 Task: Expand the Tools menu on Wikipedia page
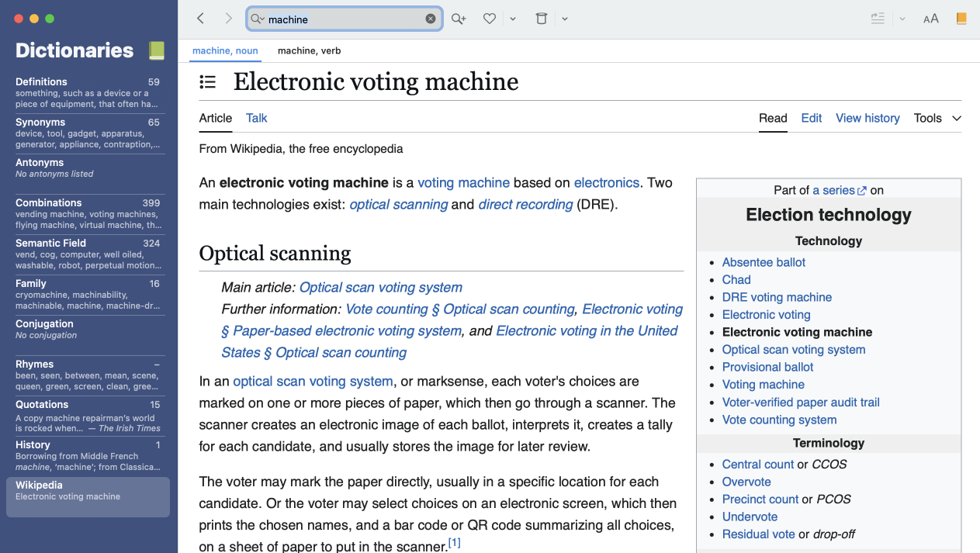click(x=937, y=118)
